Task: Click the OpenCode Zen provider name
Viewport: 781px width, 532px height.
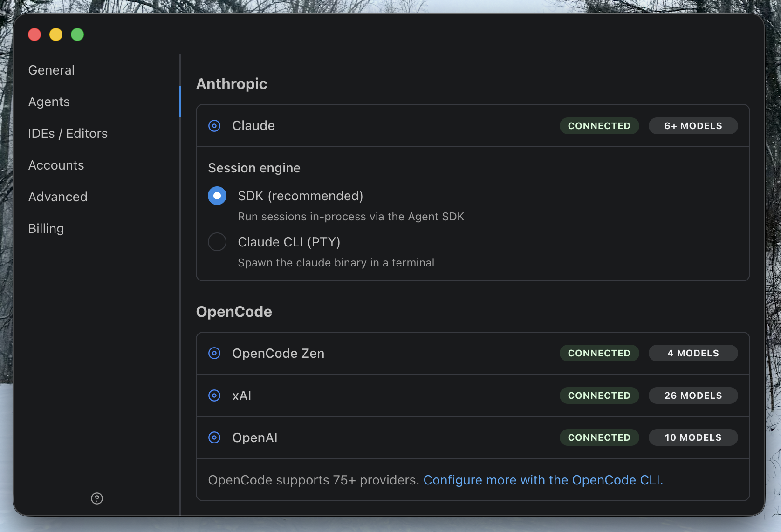Action: point(278,353)
